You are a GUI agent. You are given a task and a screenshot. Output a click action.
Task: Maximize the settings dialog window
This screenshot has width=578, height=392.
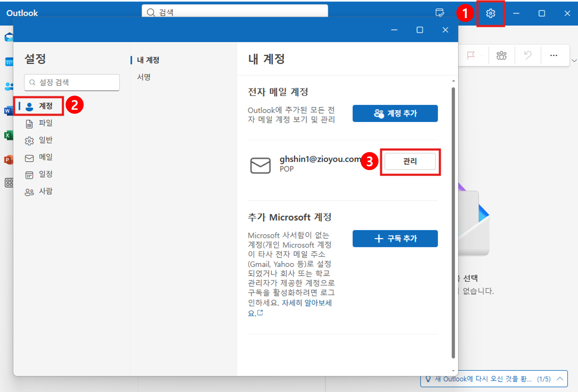click(420, 30)
